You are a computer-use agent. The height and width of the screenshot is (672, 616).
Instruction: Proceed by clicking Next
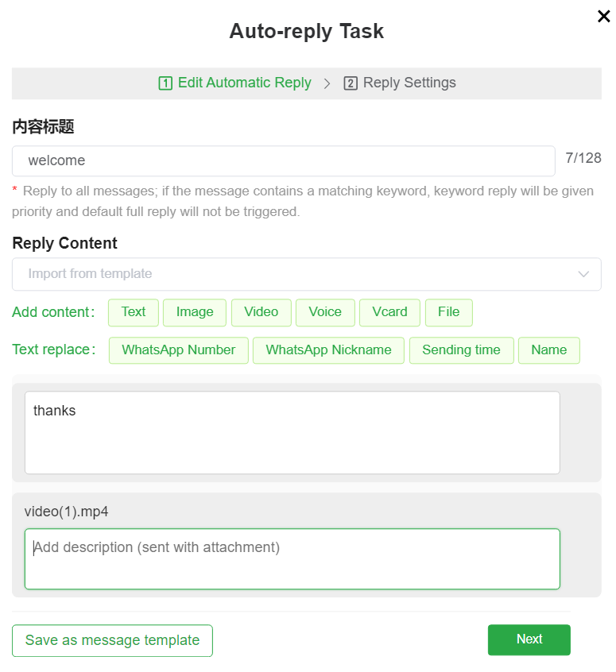[529, 639]
